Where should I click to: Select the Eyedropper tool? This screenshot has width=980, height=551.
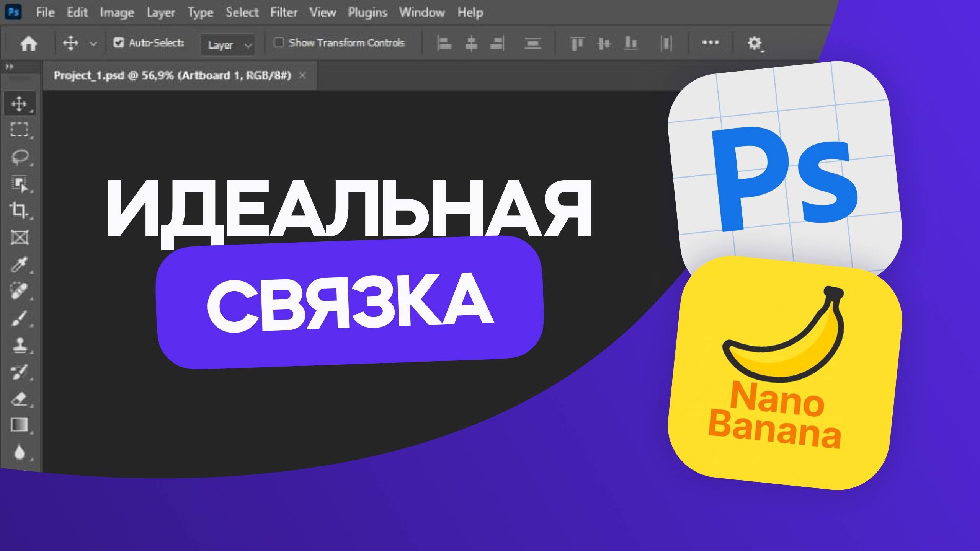tap(20, 263)
